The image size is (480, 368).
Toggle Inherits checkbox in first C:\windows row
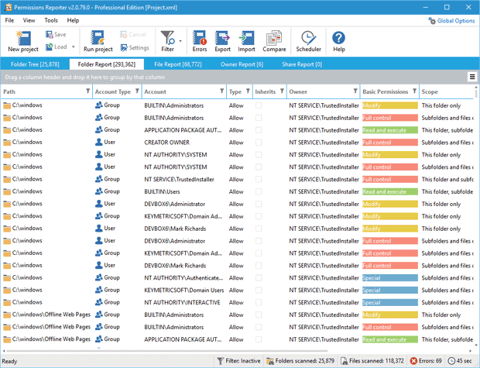pyautogui.click(x=259, y=105)
